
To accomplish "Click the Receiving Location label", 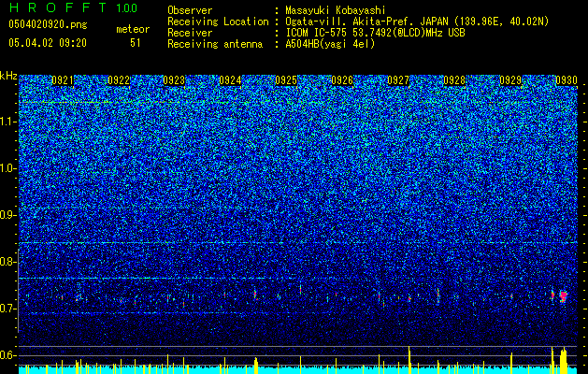I will point(218,22).
